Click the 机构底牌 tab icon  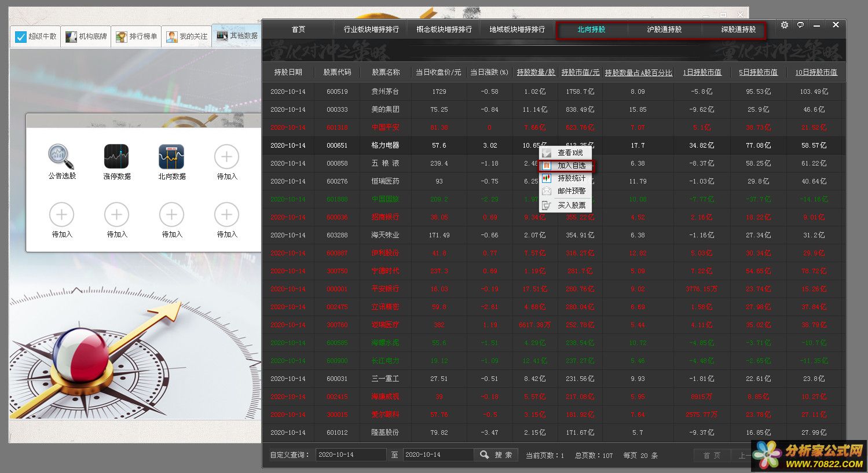point(71,36)
